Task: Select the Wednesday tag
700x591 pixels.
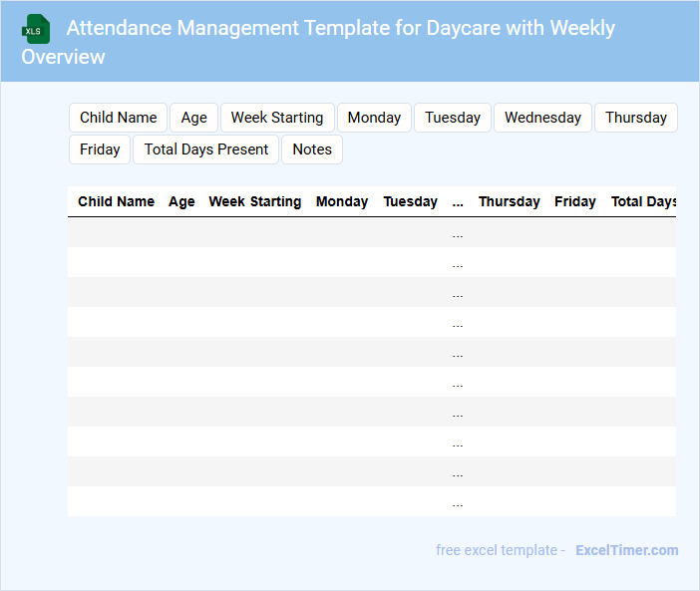Action: coord(542,118)
